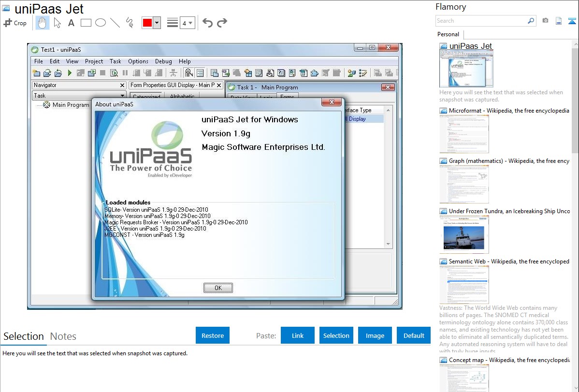Viewport: 579px width, 392px height.
Task: Click the Selection paste button
Action: coord(336,335)
